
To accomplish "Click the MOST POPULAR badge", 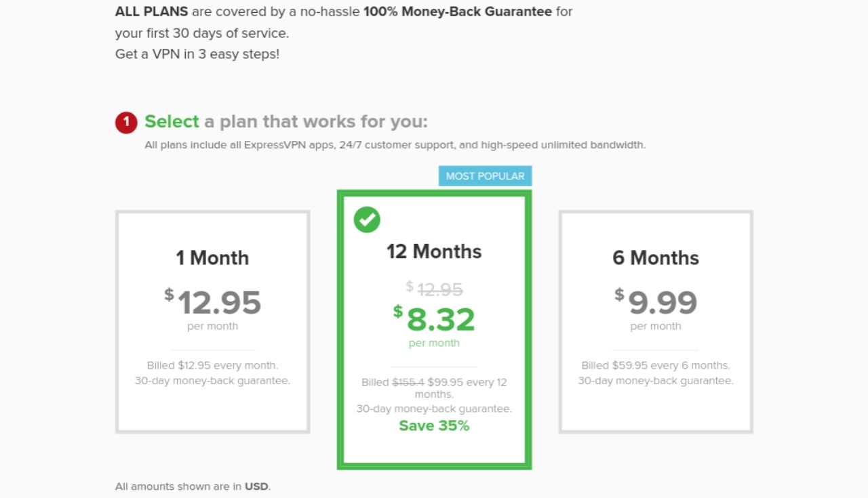I will click(485, 176).
